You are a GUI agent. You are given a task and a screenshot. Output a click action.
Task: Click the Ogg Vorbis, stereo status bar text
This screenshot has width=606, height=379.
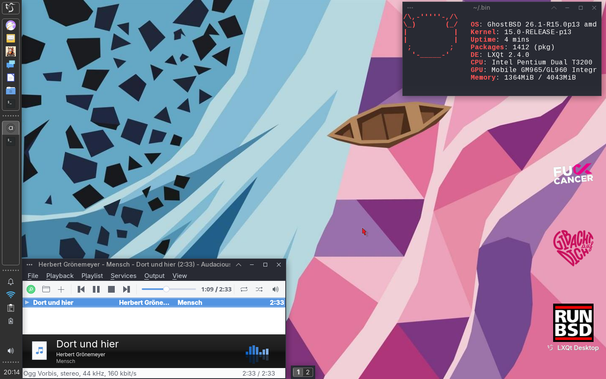(x=80, y=374)
